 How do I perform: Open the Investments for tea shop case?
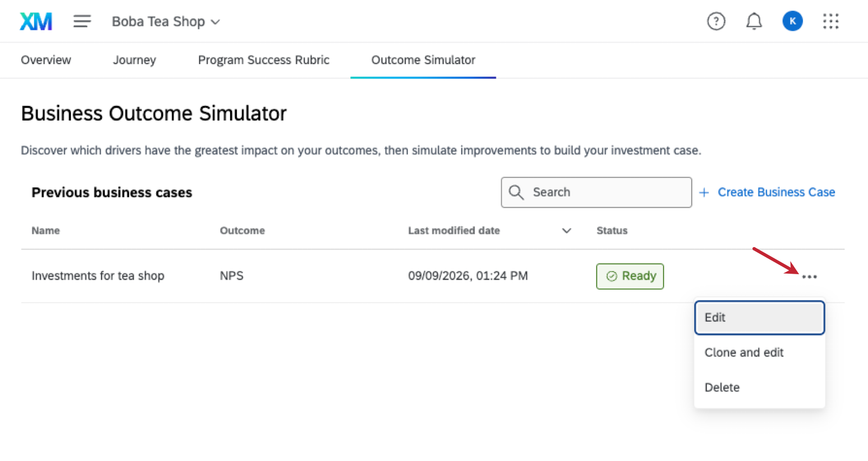pyautogui.click(x=98, y=276)
